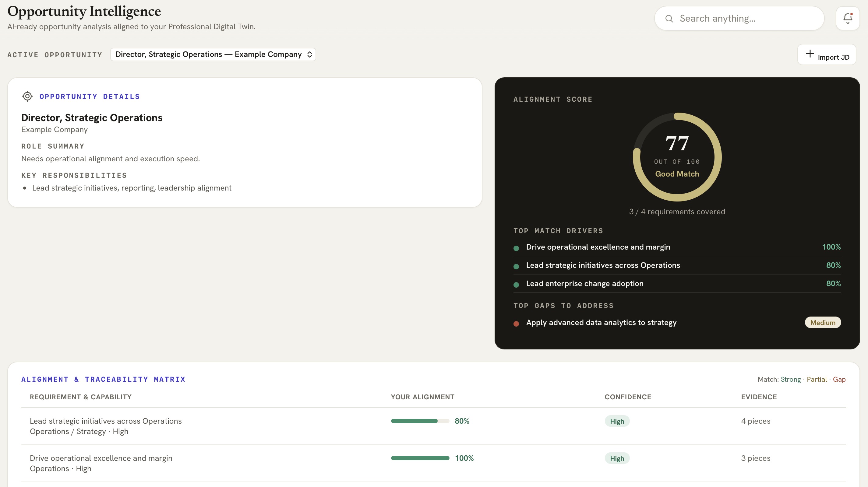Click the 'Good Match' label
Viewport: 868px width, 487px height.
point(677,174)
